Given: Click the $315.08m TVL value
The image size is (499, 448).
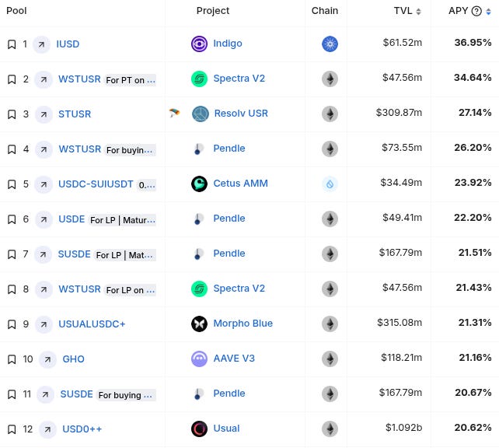Looking at the screenshot, I should (x=400, y=323).
